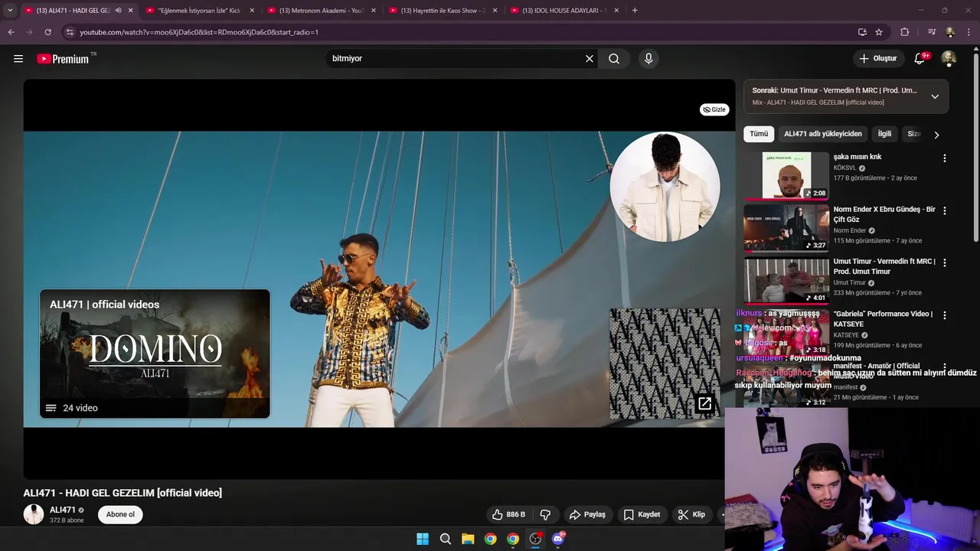Open Chrome tab search dropdown
This screenshot has width=980, height=551.
point(10,10)
